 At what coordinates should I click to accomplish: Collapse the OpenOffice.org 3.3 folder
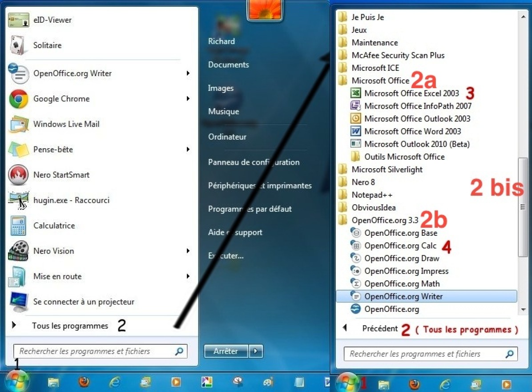point(378,220)
